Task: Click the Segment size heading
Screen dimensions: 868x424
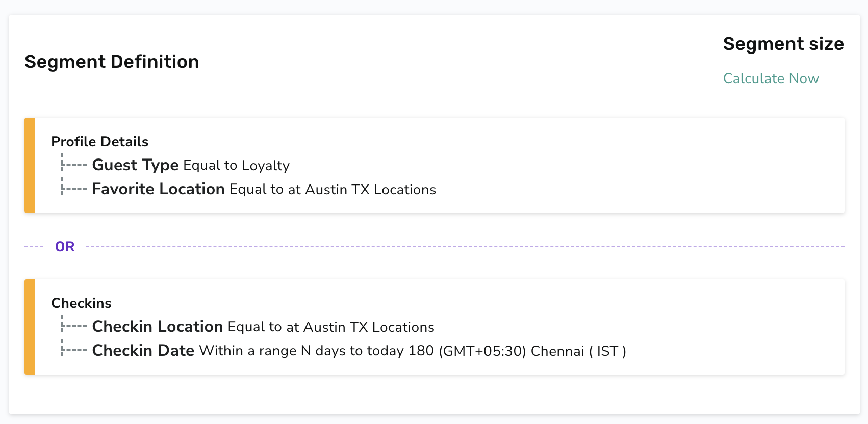Action: pos(783,44)
